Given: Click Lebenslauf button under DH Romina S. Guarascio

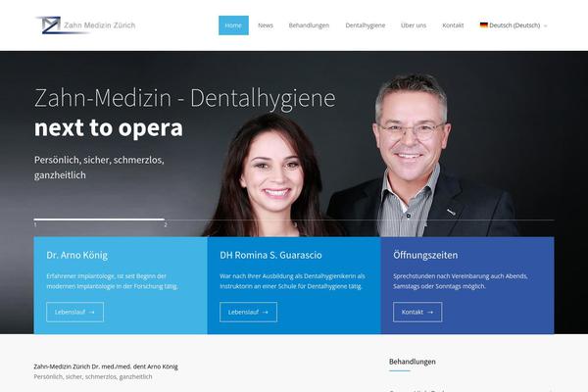Looking at the screenshot, I should click(248, 312).
